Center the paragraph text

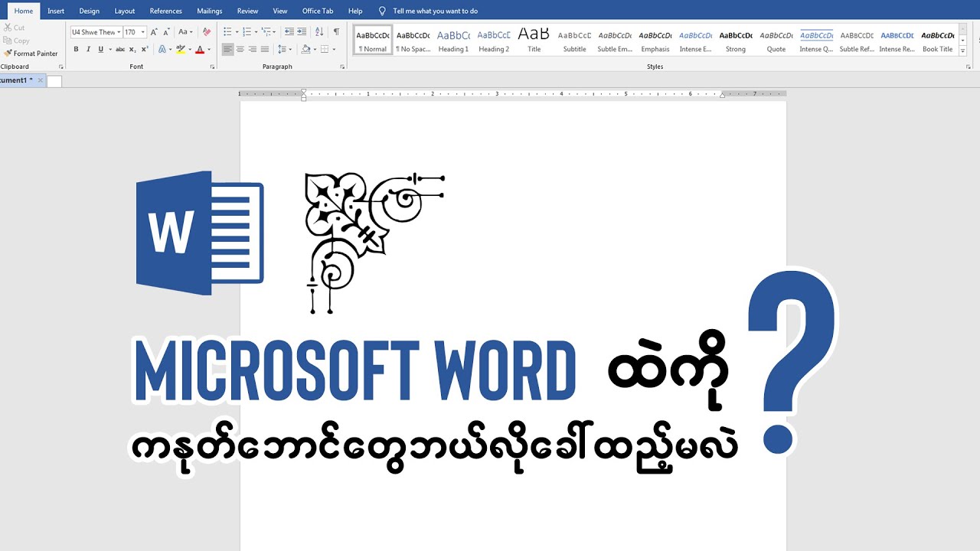point(240,49)
